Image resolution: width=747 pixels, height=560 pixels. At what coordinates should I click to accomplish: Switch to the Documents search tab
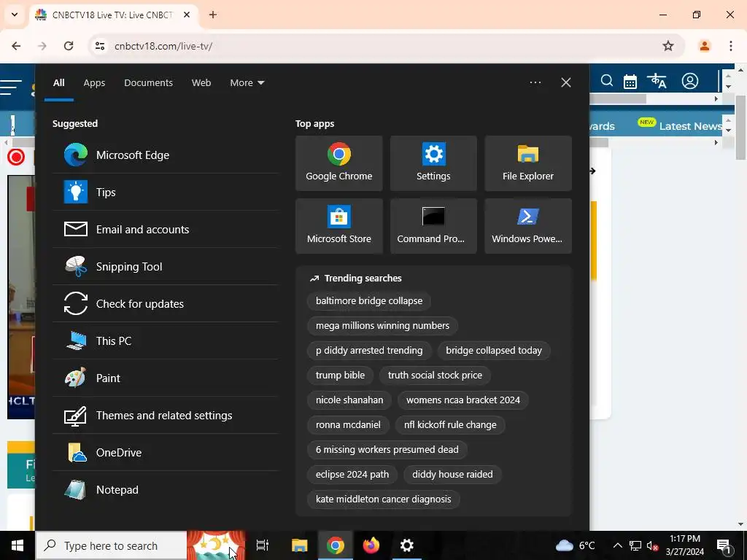click(x=148, y=83)
